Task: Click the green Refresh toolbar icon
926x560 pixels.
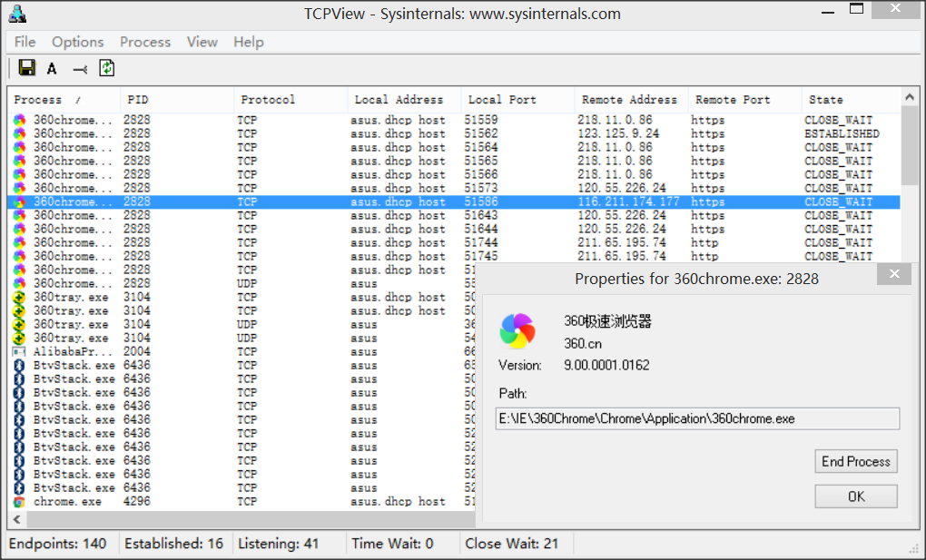Action: point(107,68)
